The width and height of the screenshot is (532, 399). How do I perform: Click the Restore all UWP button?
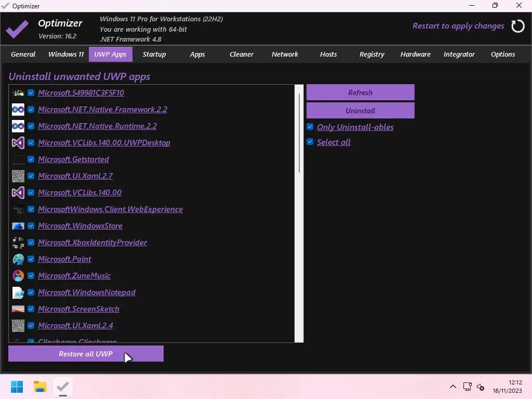click(86, 353)
